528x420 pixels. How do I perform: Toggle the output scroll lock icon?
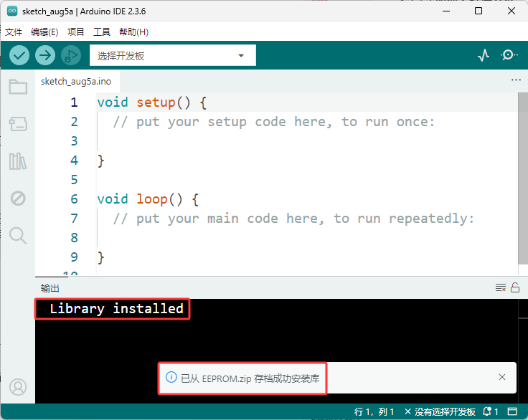click(x=515, y=287)
